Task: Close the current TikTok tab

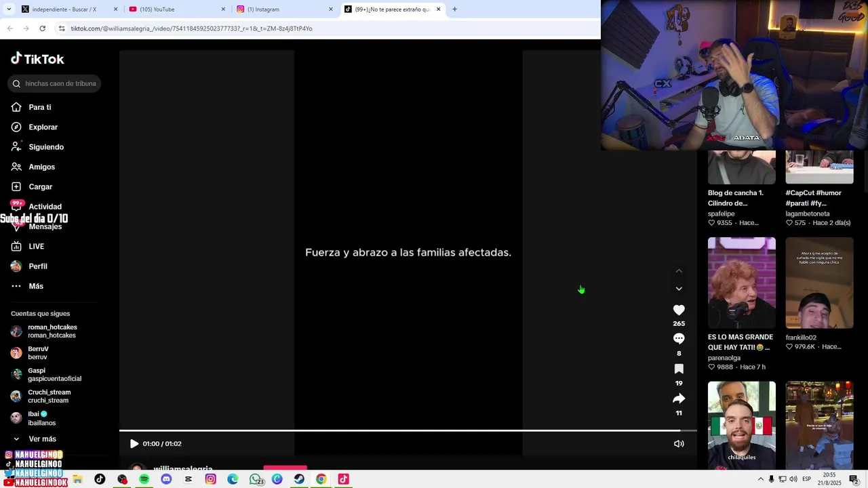Action: [438, 9]
